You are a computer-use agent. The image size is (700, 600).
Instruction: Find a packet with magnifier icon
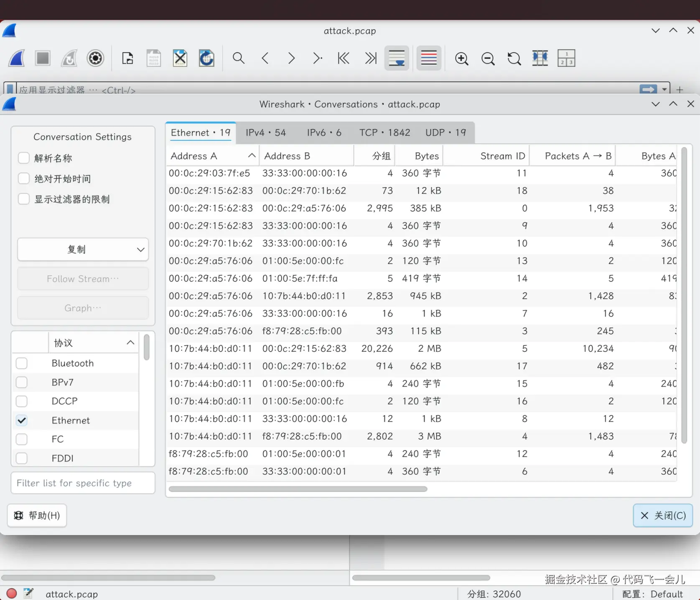pyautogui.click(x=239, y=58)
